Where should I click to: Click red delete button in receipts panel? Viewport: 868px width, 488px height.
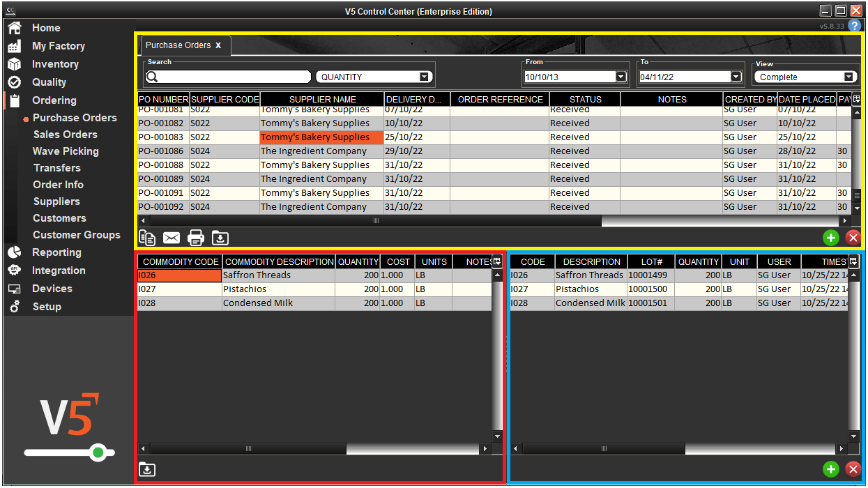[x=853, y=469]
